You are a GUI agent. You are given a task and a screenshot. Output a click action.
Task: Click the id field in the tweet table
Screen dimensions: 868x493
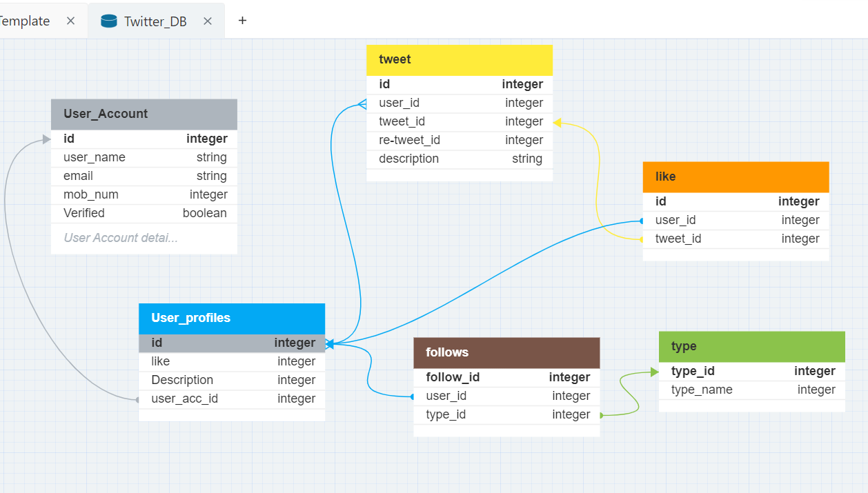[x=460, y=84]
